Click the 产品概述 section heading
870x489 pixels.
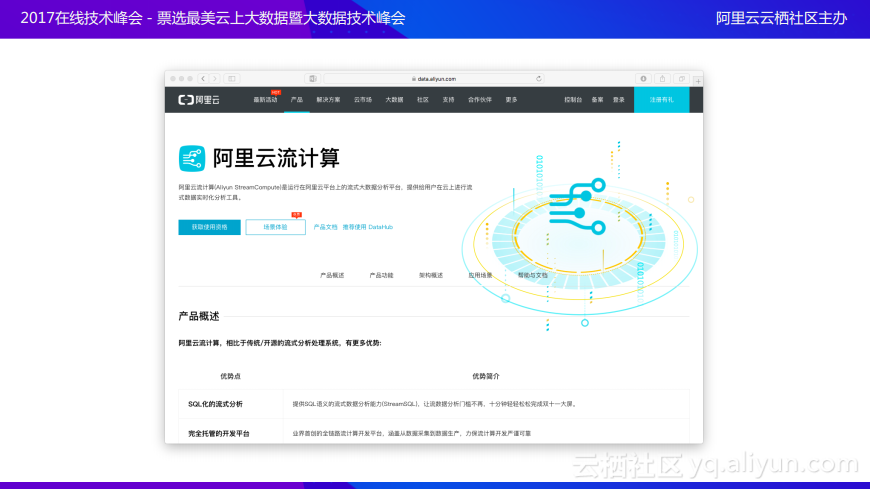click(199, 316)
